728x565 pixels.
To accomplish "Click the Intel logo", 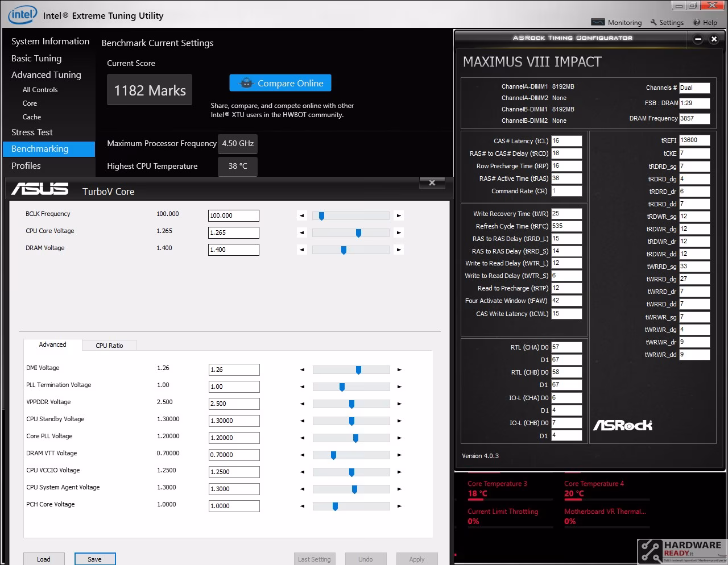I will pos(22,15).
